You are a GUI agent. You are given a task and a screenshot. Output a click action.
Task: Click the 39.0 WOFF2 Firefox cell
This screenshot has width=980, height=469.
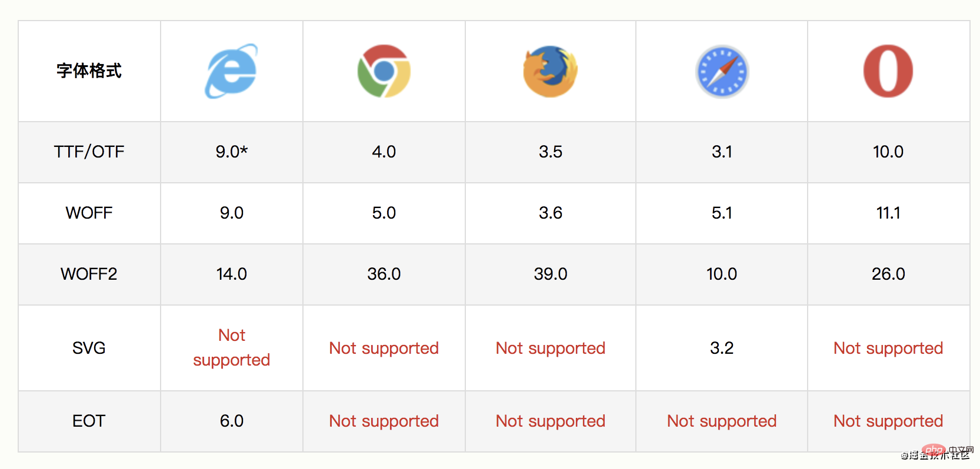point(551,274)
